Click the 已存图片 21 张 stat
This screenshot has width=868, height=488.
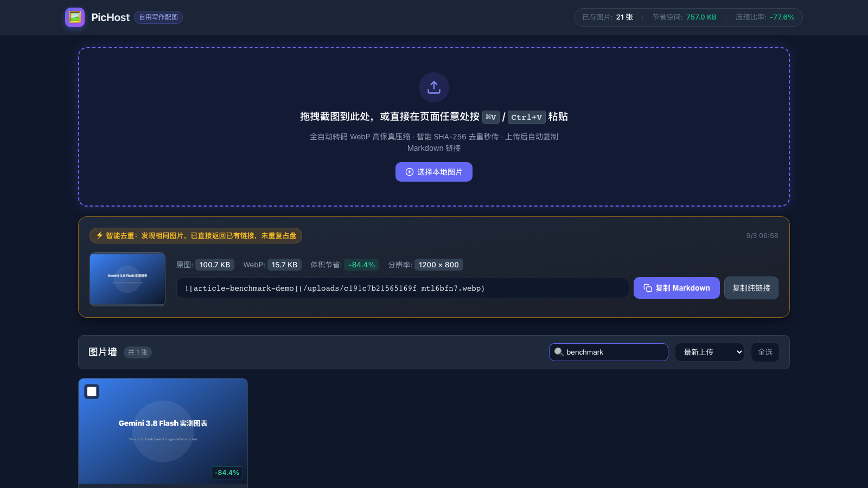608,17
